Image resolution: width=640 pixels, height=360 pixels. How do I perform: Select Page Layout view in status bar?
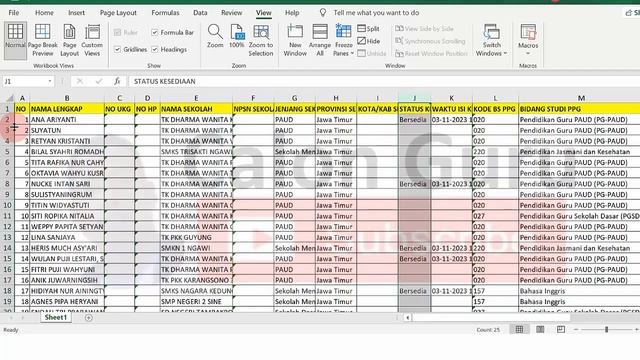[540, 329]
